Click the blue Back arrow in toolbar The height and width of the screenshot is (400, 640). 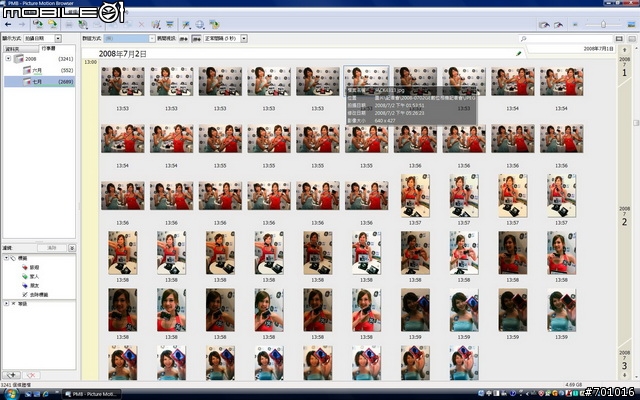8,24
